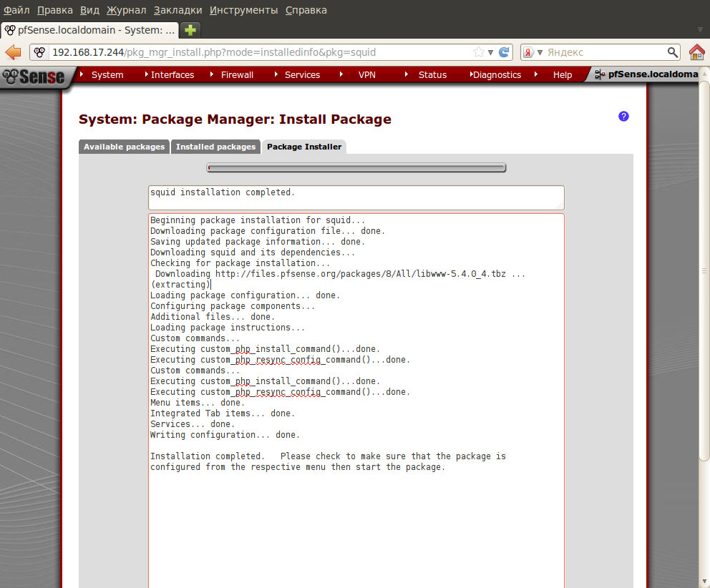Bookmark page with the star icon
Viewport: 710px width, 588px height.
click(478, 52)
